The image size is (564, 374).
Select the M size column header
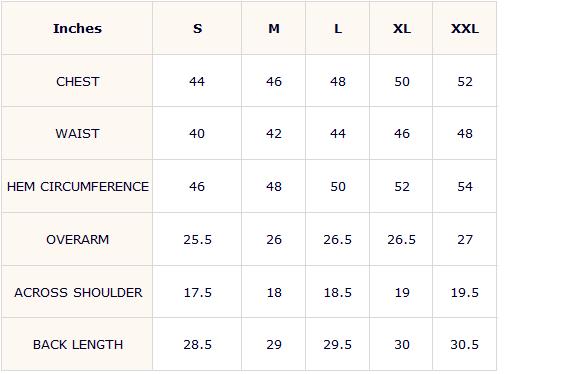pyautogui.click(x=274, y=28)
